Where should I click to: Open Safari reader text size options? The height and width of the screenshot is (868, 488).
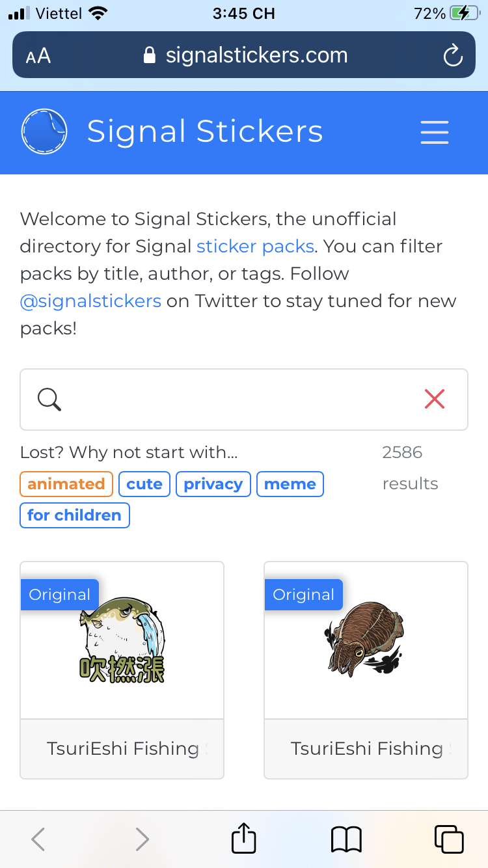(38, 56)
